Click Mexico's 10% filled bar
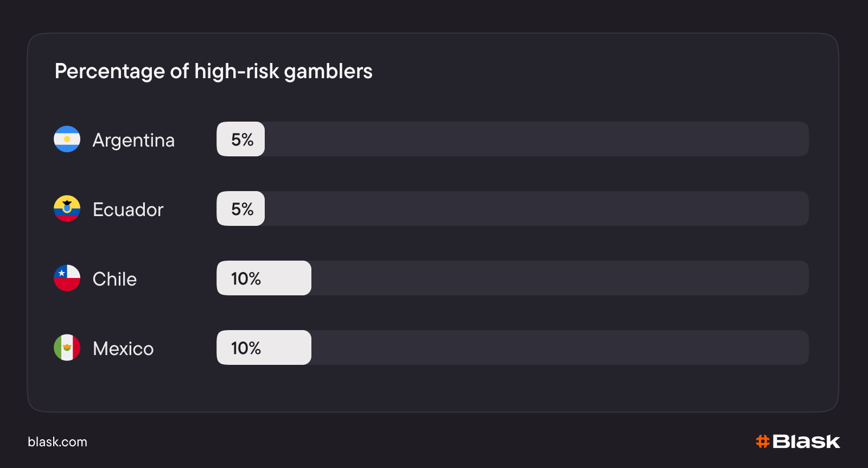This screenshot has width=868, height=468. pyautogui.click(x=264, y=347)
